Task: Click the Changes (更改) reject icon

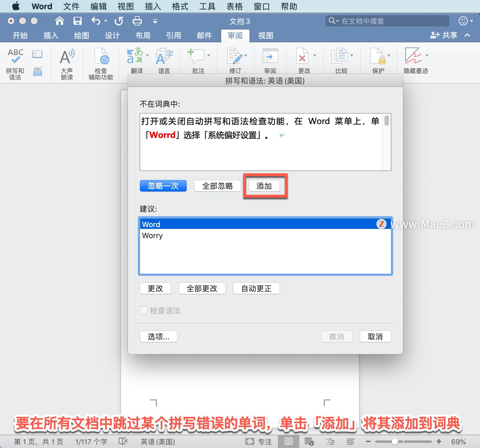Action: 302,56
